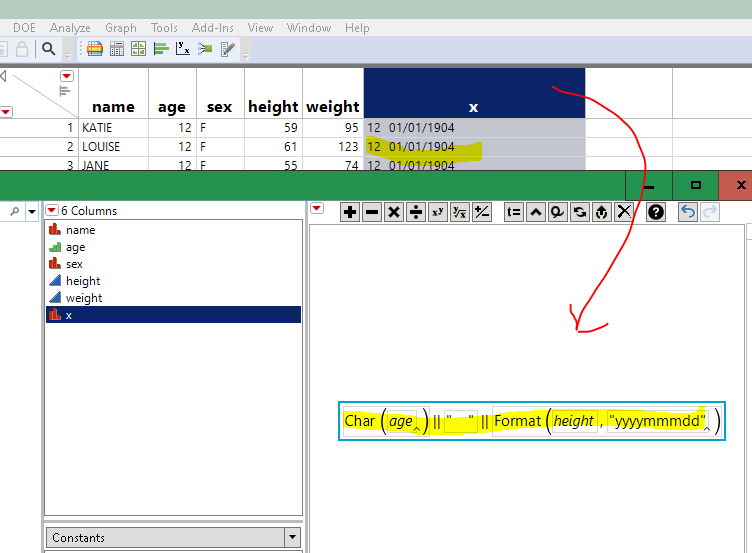Screen dimensions: 752x553
Task: Insert Divide operator button
Action: point(416,212)
